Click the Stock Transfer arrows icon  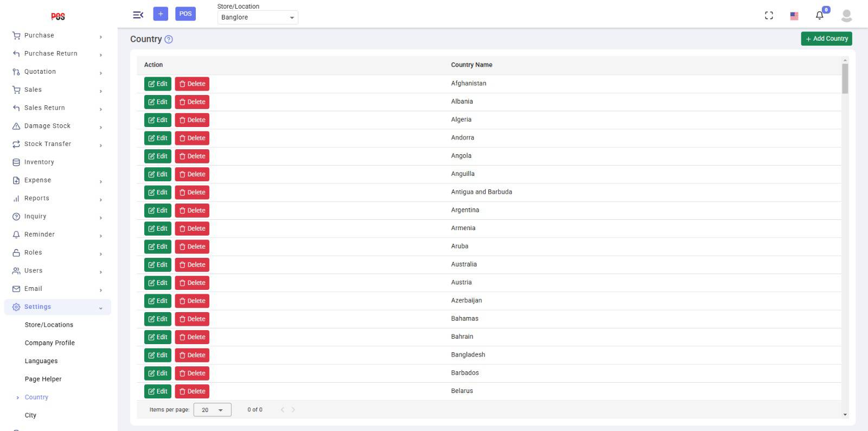click(x=16, y=144)
